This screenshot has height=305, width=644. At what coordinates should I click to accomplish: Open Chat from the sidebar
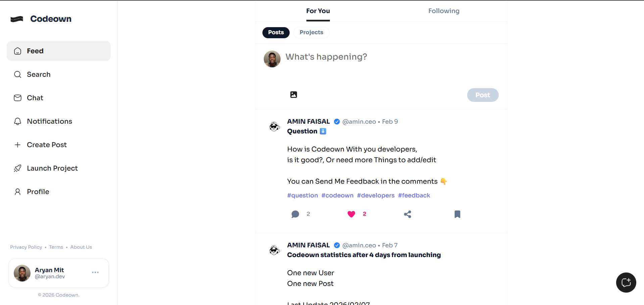click(x=35, y=98)
